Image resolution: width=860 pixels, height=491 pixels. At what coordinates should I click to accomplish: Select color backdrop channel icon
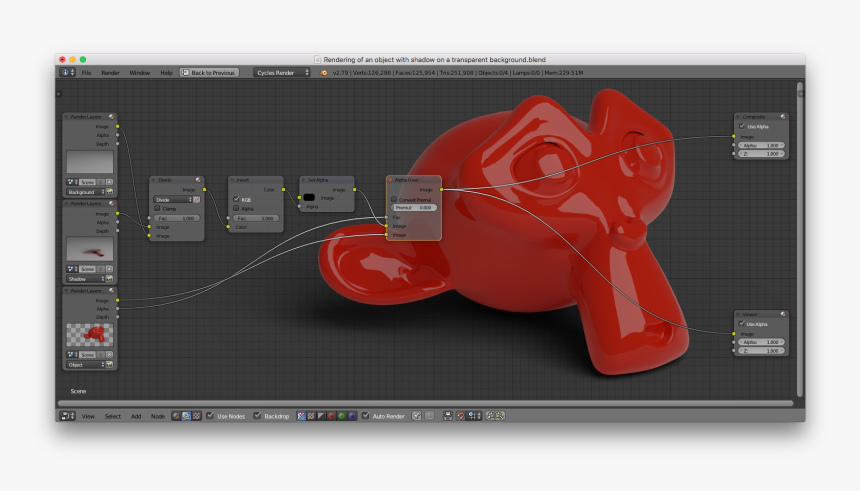pyautogui.click(x=311, y=416)
